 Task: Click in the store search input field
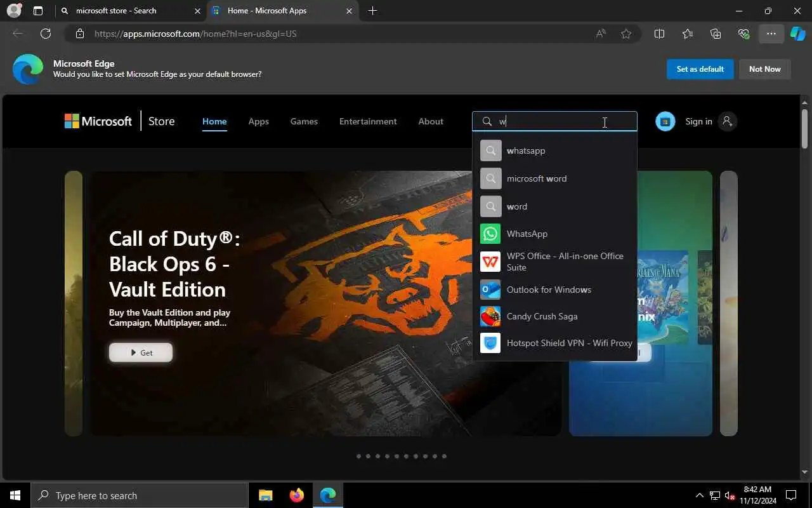tap(554, 121)
